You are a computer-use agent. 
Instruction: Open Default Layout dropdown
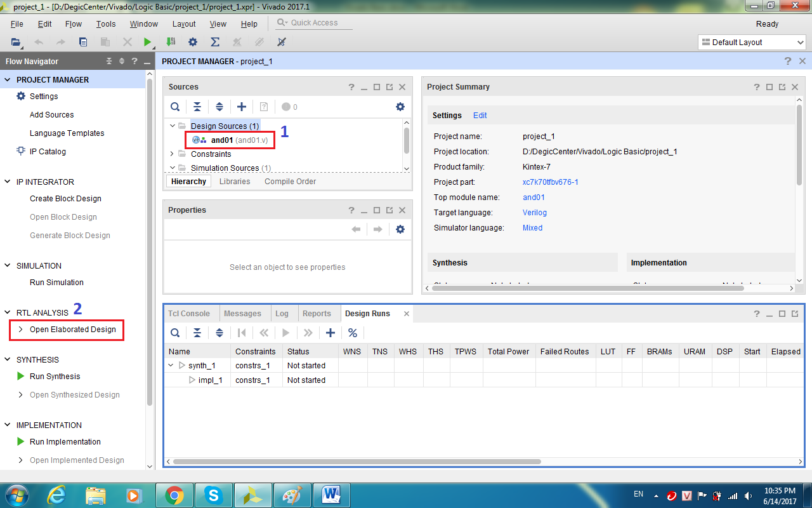tap(752, 43)
